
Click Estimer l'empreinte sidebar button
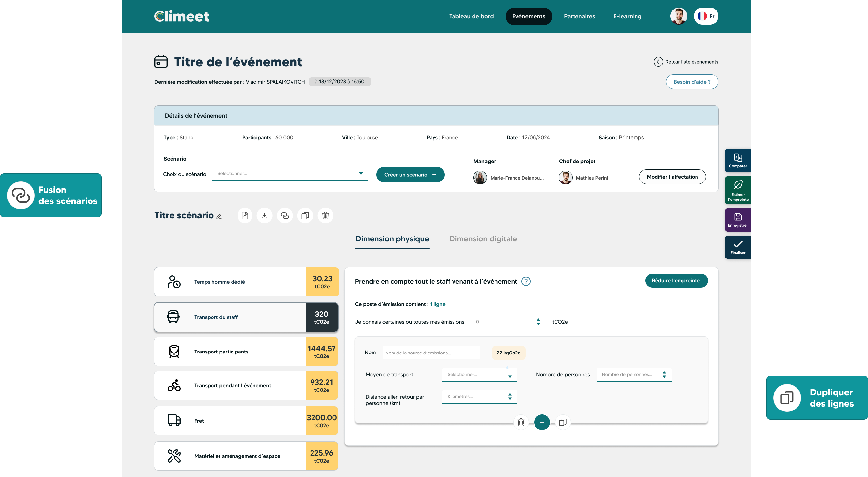coord(737,191)
